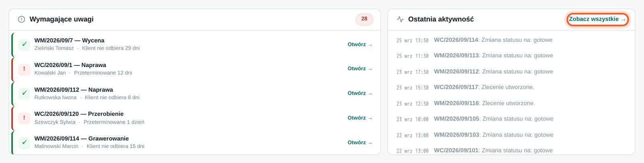The width and height of the screenshot is (644, 163).
Task: Click the green checkmark icon for WM/2026/09/7
Action: (24, 44)
